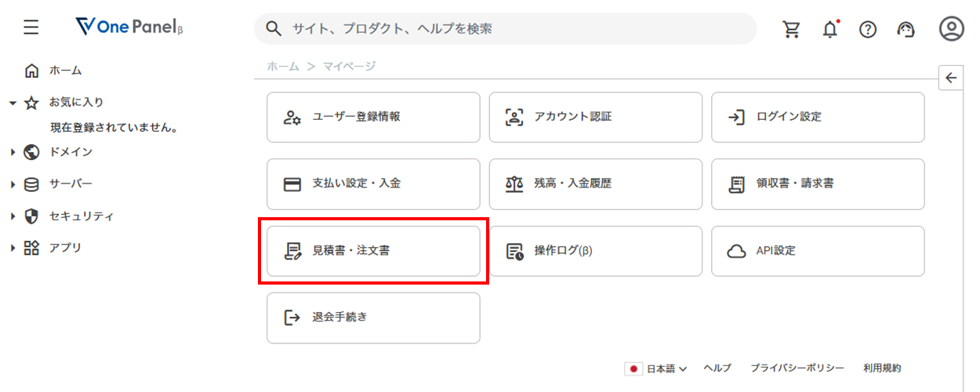This screenshot has height=392, width=980.
Task: Open the help question mark icon
Action: pos(868,29)
